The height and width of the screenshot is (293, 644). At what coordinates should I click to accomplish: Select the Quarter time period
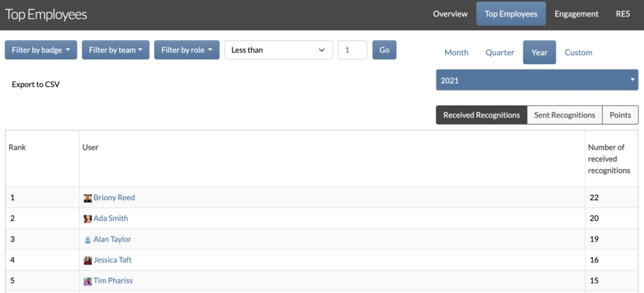(500, 53)
